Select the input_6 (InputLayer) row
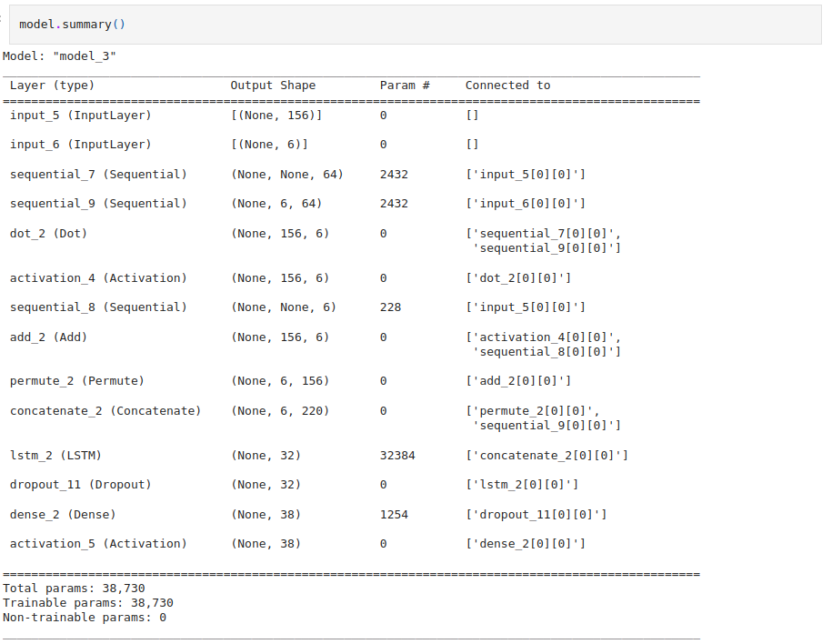 coord(82,144)
